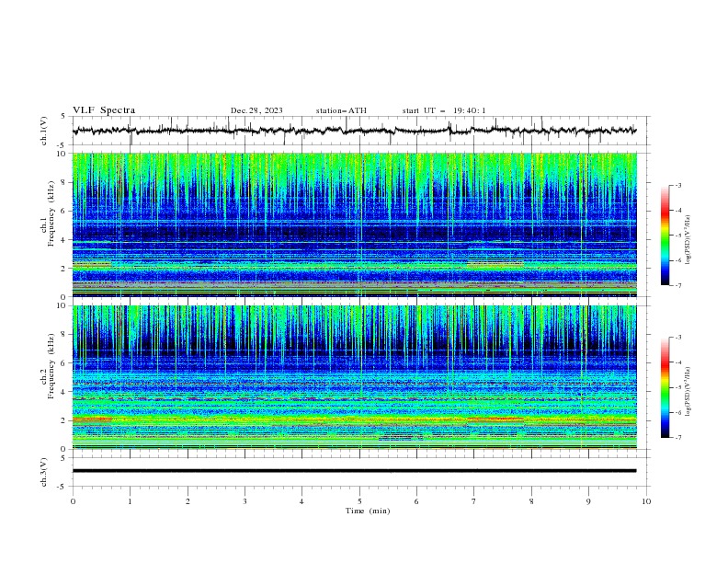The width and height of the screenshot is (728, 563).
Task: Click the "start UT = 19:40: 1" header text
Action: coord(444,110)
